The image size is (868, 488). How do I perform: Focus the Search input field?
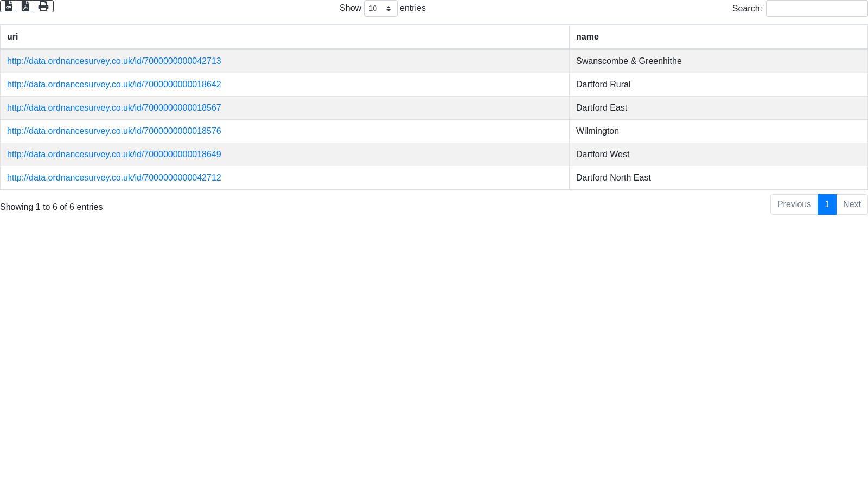click(x=816, y=9)
